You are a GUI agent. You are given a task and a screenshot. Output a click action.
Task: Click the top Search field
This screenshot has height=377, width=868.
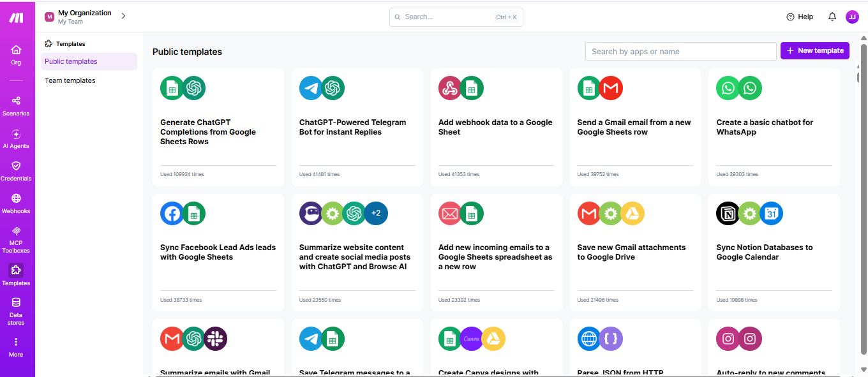click(x=456, y=17)
